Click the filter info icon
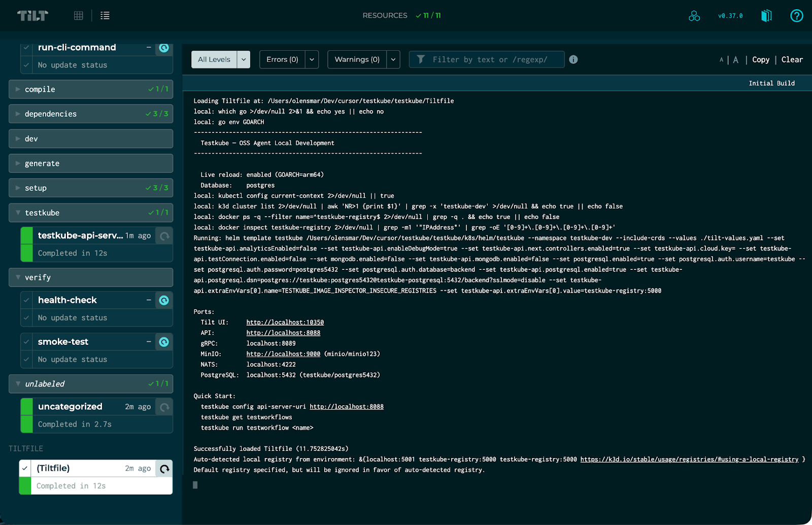The width and height of the screenshot is (812, 525). [x=573, y=59]
